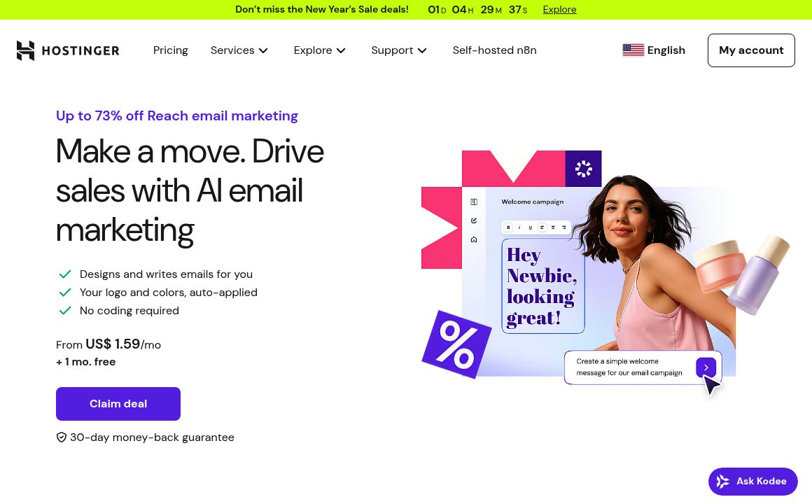
Task: Click the home icon in campaign sidebar
Action: click(x=474, y=239)
